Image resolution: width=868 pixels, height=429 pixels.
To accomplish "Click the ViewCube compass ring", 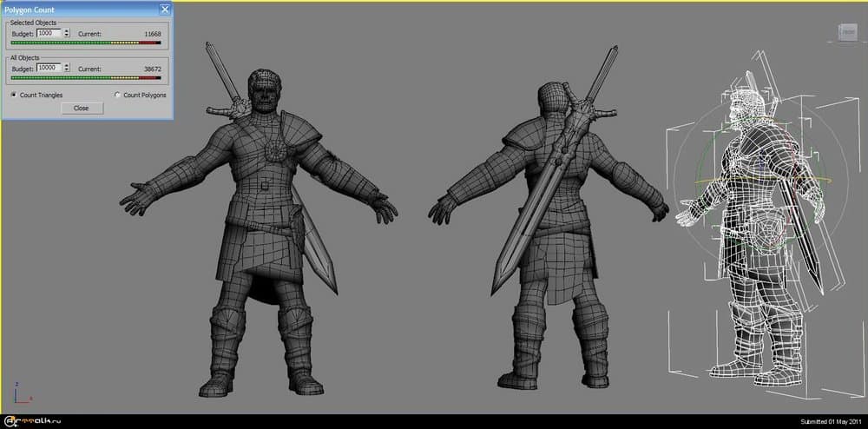I will tap(845, 43).
